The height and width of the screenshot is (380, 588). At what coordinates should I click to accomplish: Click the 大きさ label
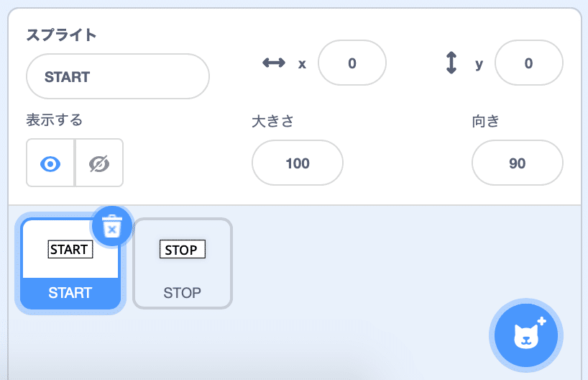tap(272, 122)
